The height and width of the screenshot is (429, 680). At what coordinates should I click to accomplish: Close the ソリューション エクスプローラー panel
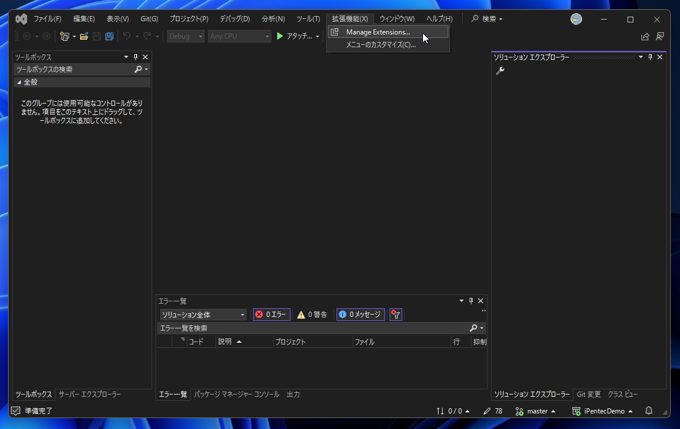[x=660, y=57]
